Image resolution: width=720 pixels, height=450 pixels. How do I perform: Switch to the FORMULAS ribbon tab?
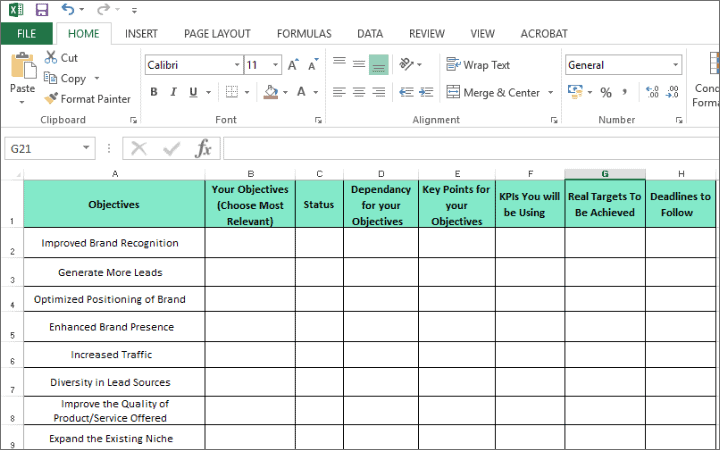coord(303,33)
